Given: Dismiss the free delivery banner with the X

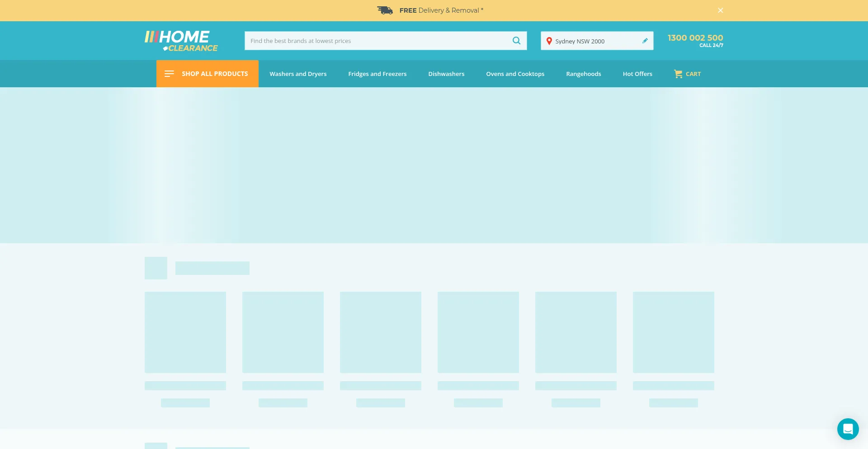Looking at the screenshot, I should pos(720,10).
